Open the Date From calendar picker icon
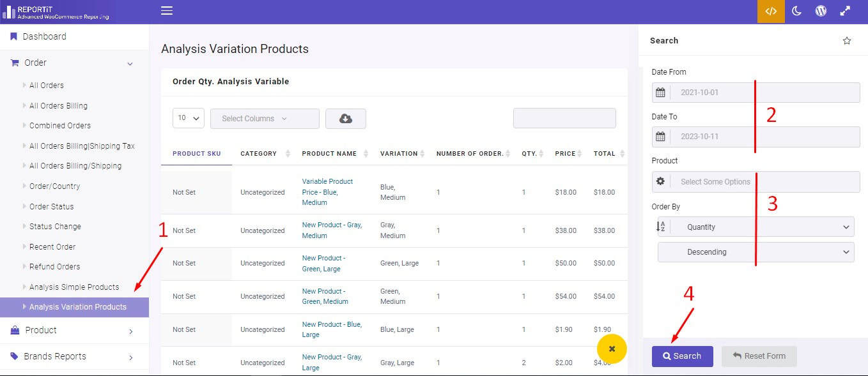868x376 pixels. click(x=662, y=92)
